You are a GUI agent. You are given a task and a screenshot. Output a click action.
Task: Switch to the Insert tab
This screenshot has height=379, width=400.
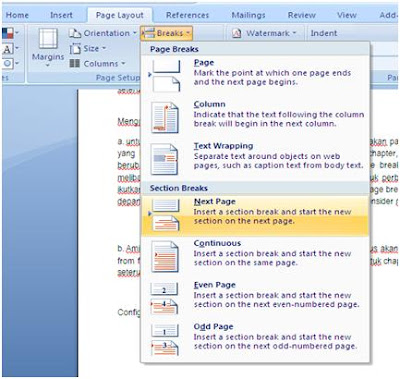[61, 15]
